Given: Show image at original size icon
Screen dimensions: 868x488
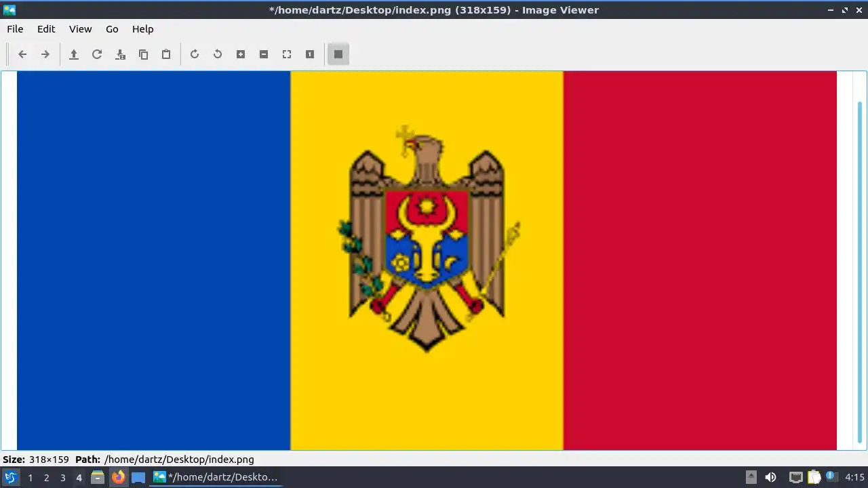Looking at the screenshot, I should [x=310, y=54].
